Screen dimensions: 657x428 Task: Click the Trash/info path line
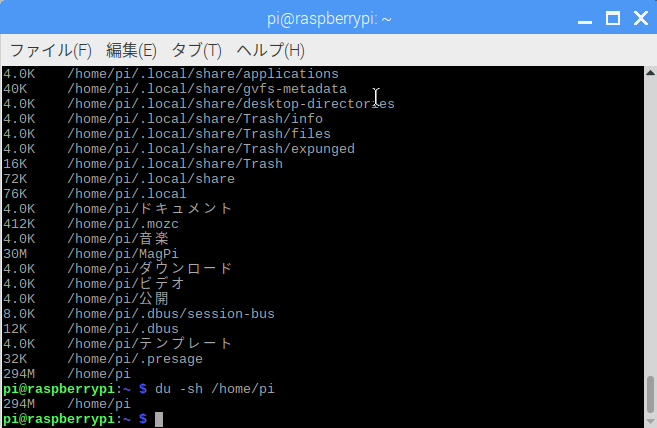[x=163, y=119]
